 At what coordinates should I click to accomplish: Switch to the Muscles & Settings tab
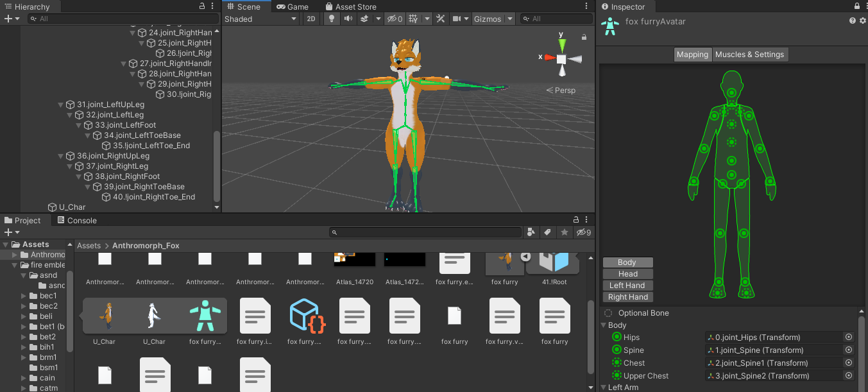coord(750,54)
